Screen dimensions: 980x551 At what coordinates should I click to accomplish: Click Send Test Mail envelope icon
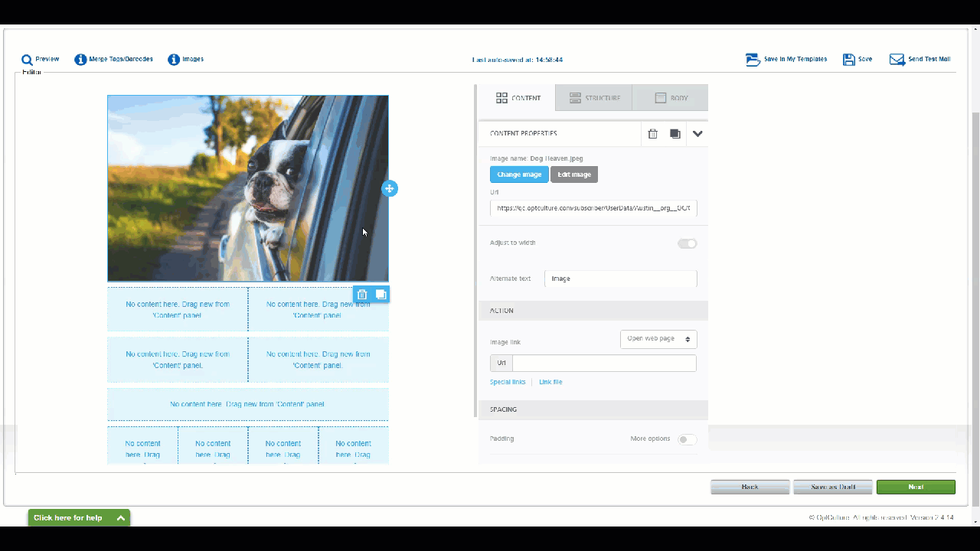tap(897, 60)
